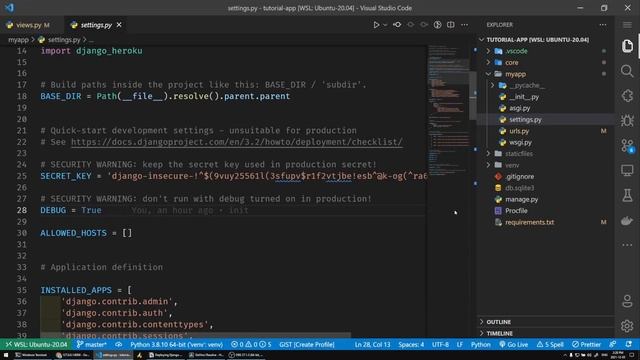Open the Extensions view in the activity bar
The width and height of the screenshot is (640, 360).
coord(627,96)
